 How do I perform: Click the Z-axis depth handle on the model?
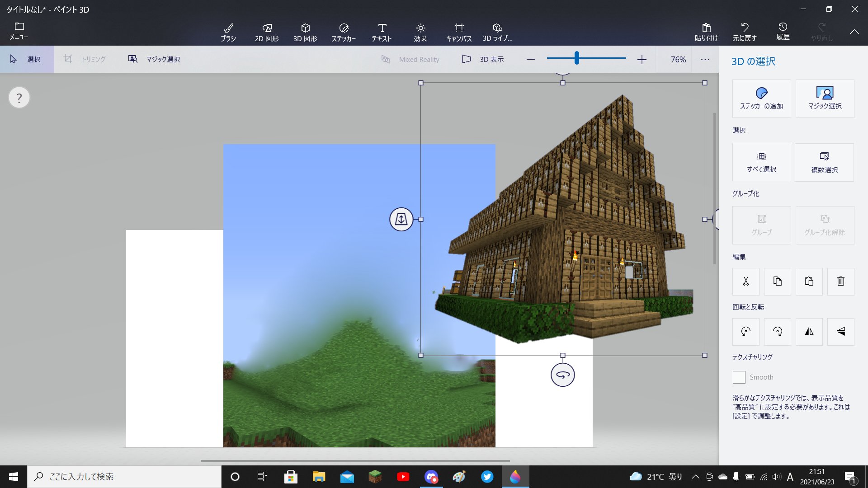(401, 219)
